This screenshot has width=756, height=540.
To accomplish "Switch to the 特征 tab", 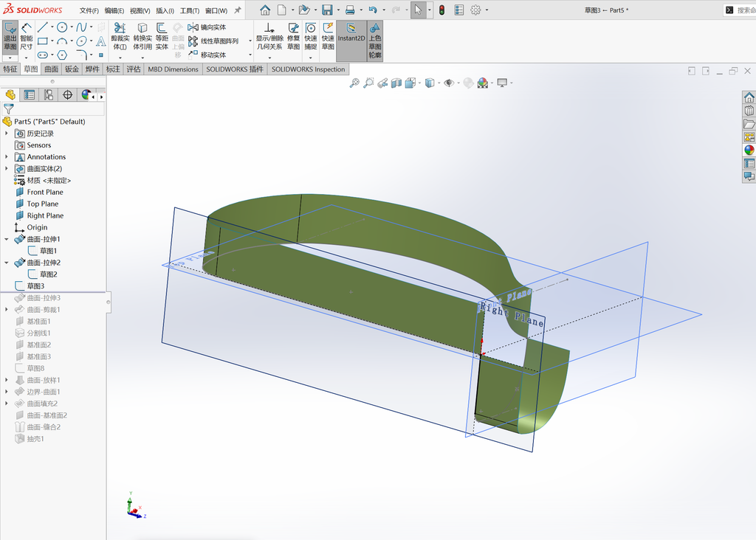I will 10,69.
